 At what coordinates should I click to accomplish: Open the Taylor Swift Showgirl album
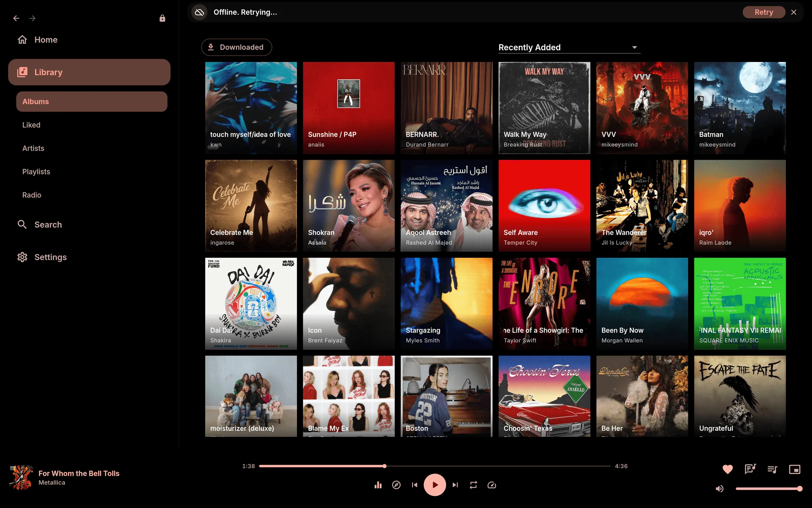(544, 303)
